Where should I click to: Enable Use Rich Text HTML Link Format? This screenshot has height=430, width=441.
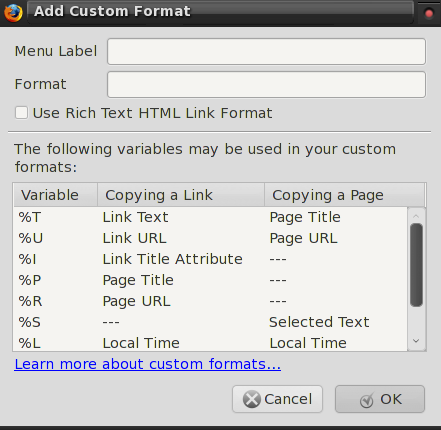point(21,113)
